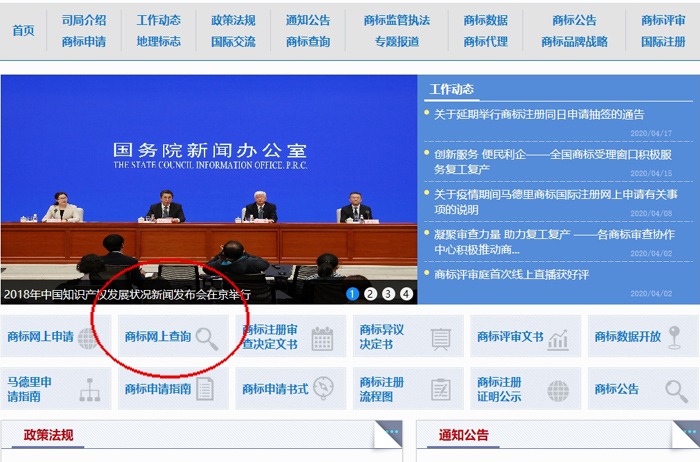Click the notepad icon beside 商标注册流程图
The width and height of the screenshot is (700, 462).
point(441,389)
